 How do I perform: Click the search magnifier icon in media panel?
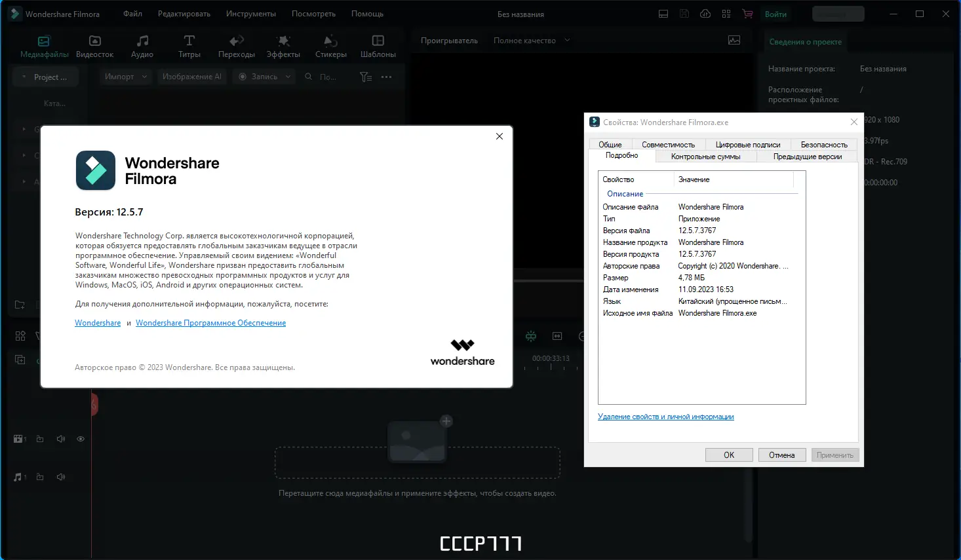[309, 77]
